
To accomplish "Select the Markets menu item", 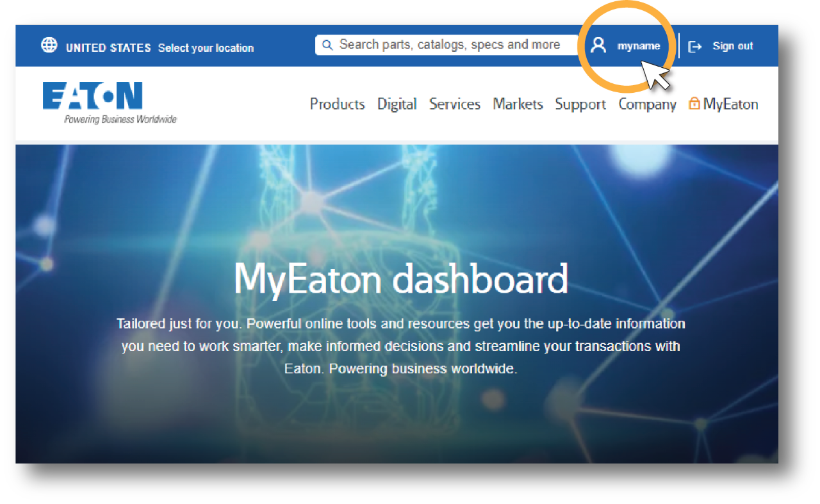I will click(518, 104).
